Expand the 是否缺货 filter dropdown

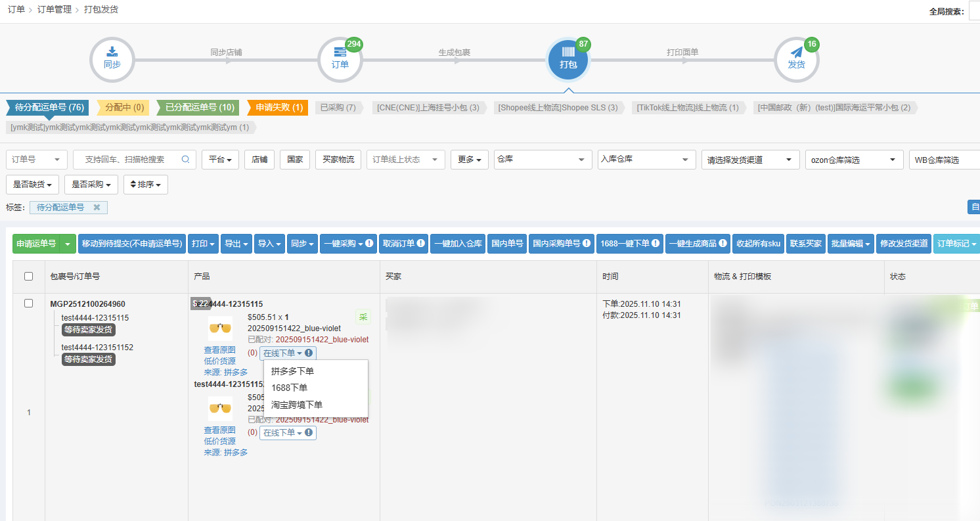tap(32, 185)
